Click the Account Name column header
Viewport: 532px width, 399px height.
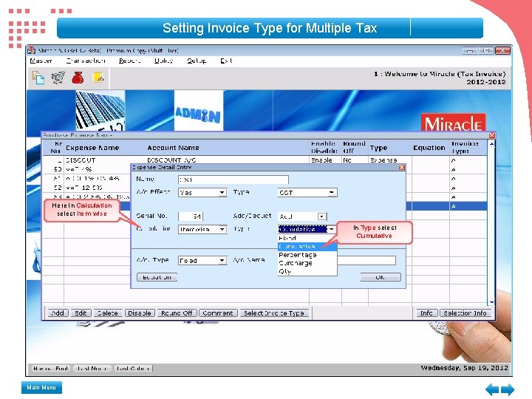pyautogui.click(x=173, y=148)
